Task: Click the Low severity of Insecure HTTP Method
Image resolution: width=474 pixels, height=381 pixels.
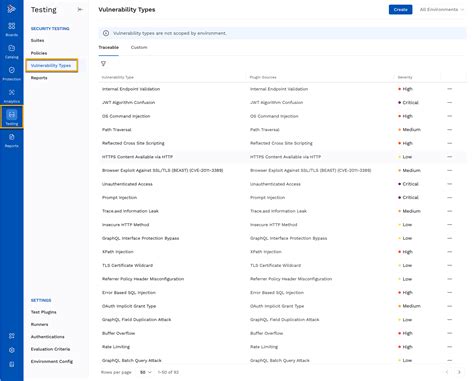Action: click(405, 225)
